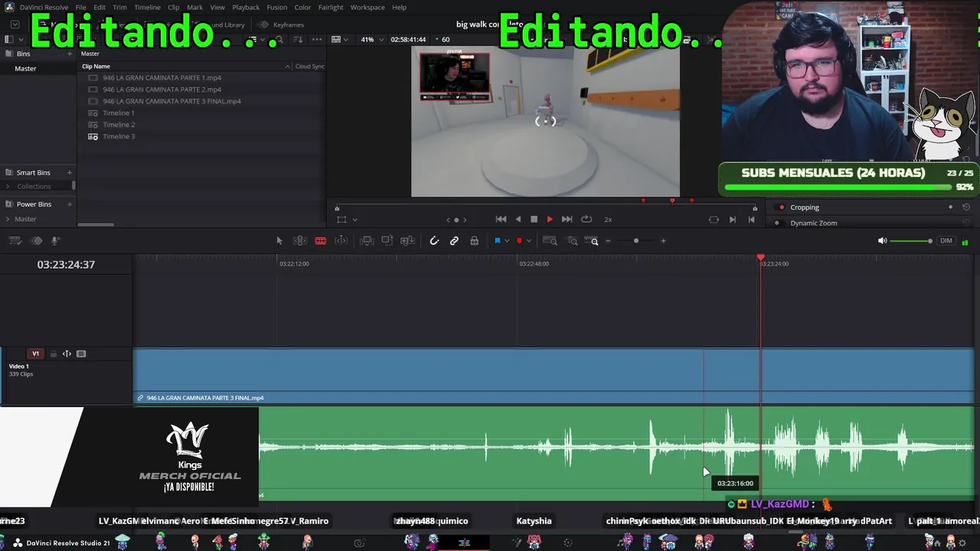Open the Trim menu
Viewport: 980px width, 551px height.
[120, 8]
